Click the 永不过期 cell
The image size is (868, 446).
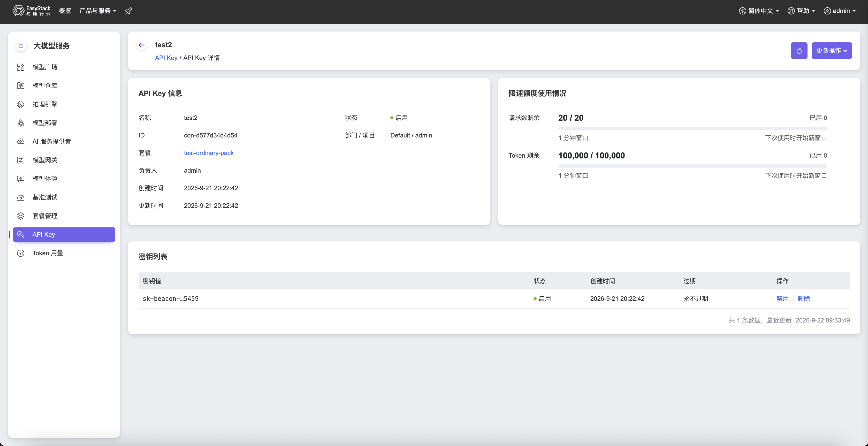click(696, 298)
